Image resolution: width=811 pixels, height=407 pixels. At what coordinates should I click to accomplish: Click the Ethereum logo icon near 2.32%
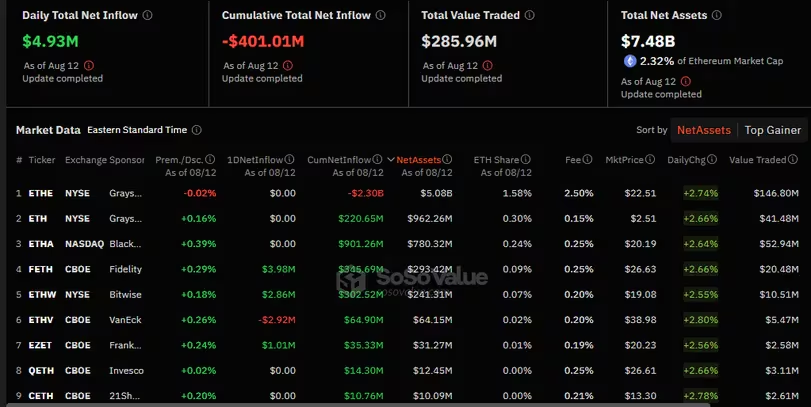[x=628, y=61]
